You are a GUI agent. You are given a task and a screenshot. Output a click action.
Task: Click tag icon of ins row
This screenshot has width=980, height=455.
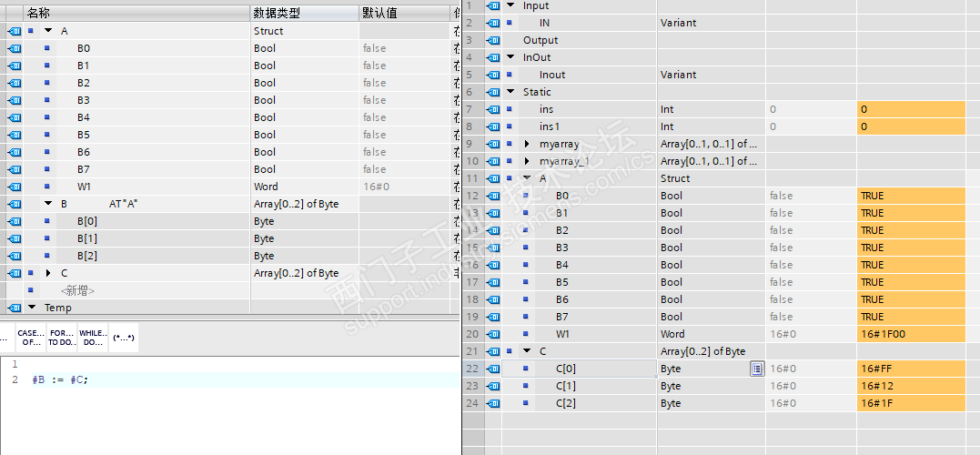(493, 109)
